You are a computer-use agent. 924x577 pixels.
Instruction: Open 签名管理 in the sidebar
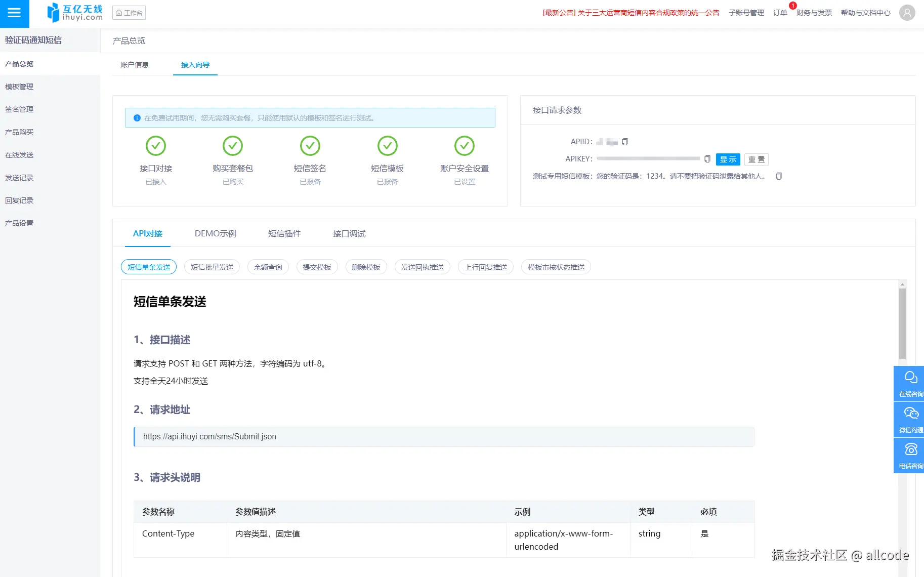50,109
